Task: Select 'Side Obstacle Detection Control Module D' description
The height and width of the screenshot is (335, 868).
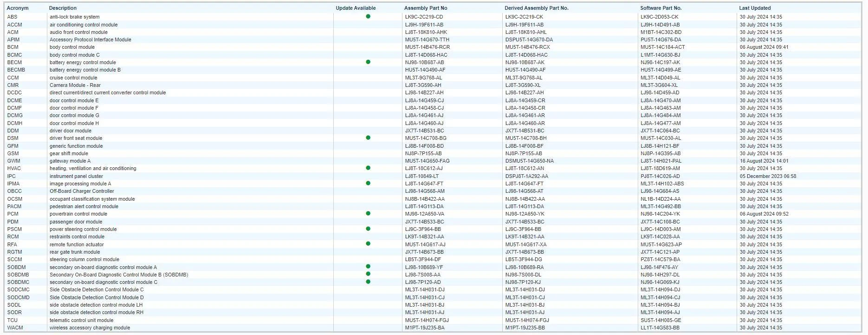Action: (x=97, y=297)
